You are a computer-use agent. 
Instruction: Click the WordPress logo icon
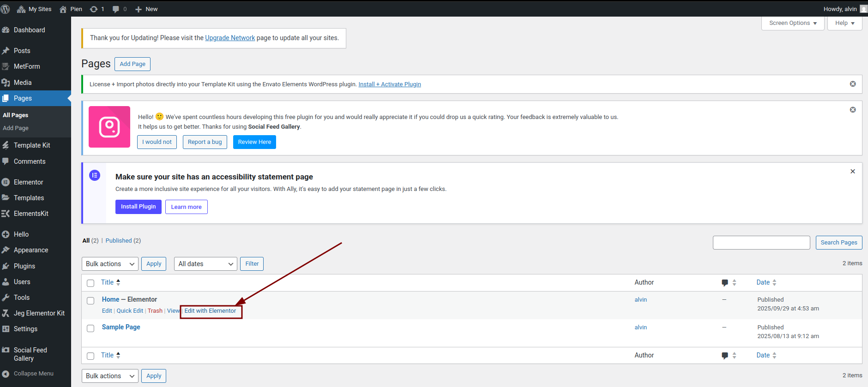[x=6, y=9]
